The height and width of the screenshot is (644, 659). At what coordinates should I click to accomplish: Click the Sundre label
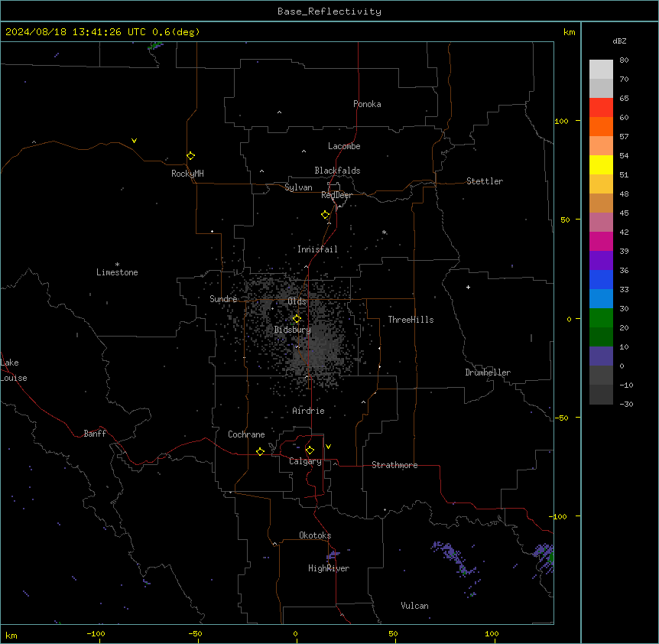(x=223, y=299)
